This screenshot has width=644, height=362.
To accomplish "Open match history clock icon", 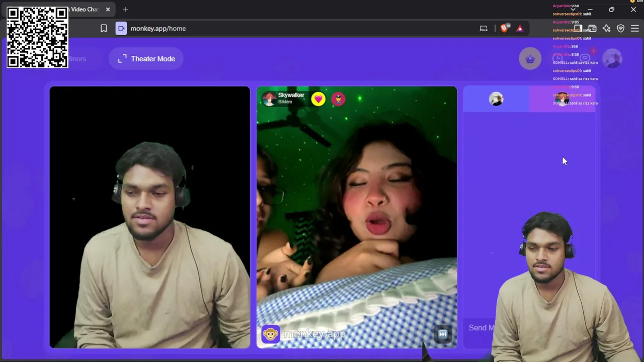I will pos(557,59).
